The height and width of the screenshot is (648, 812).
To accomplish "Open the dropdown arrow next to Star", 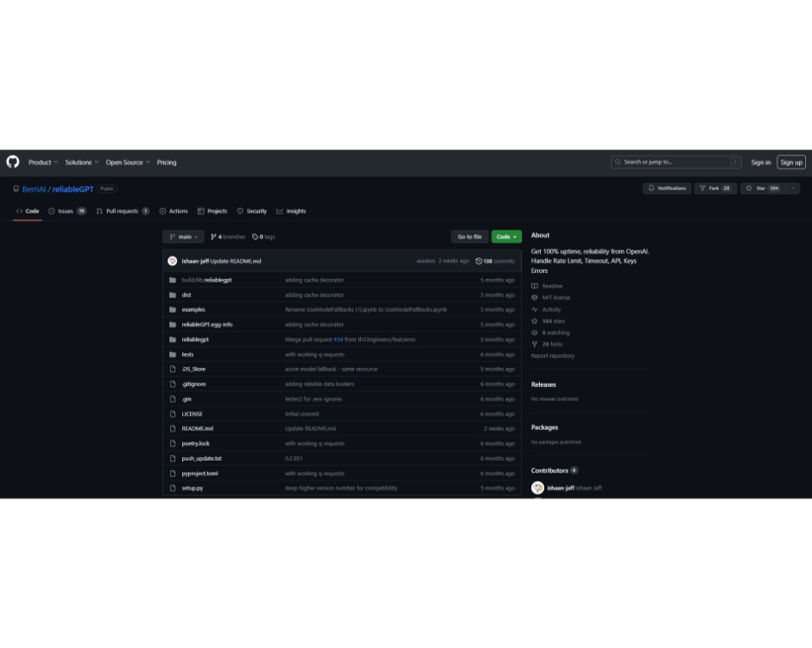I will pos(792,188).
